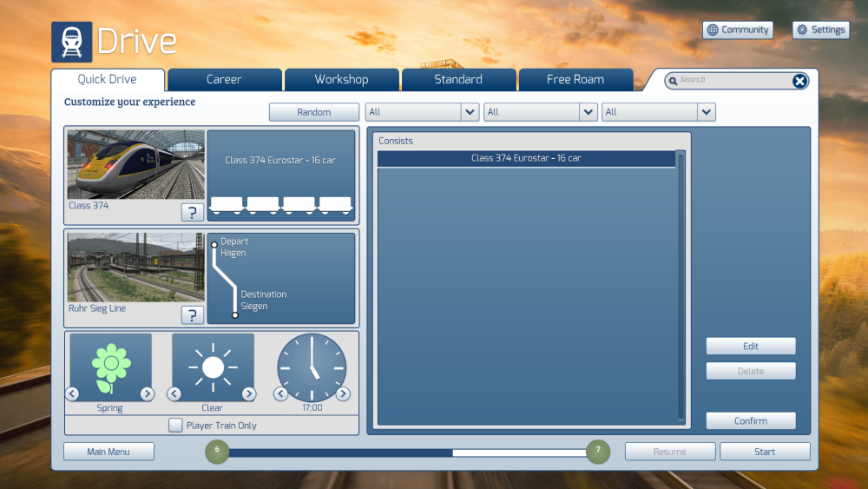Screen dimensions: 868x489
Task: Open help for Class 374 train
Action: [x=192, y=212]
